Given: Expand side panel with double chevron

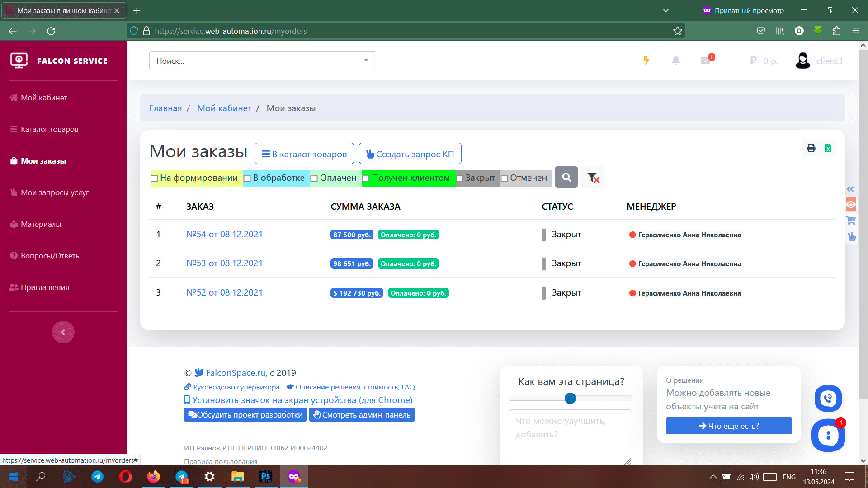Looking at the screenshot, I should click(x=850, y=189).
